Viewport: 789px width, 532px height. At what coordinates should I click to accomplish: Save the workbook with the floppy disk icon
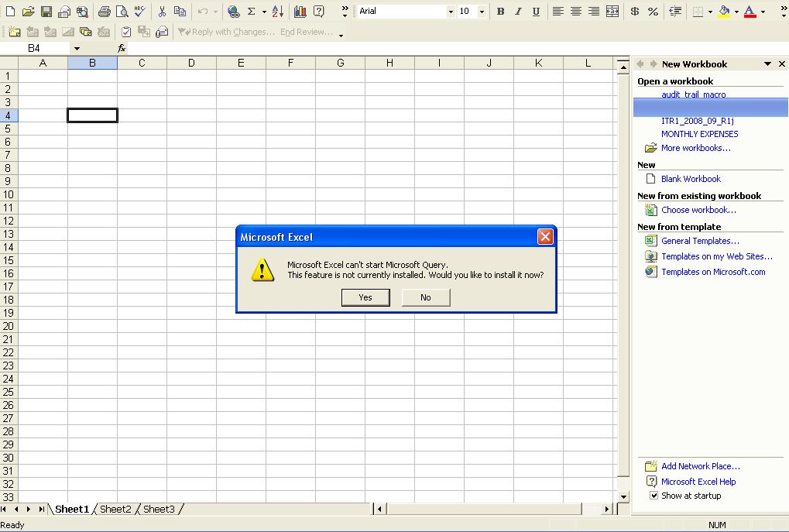[x=46, y=11]
